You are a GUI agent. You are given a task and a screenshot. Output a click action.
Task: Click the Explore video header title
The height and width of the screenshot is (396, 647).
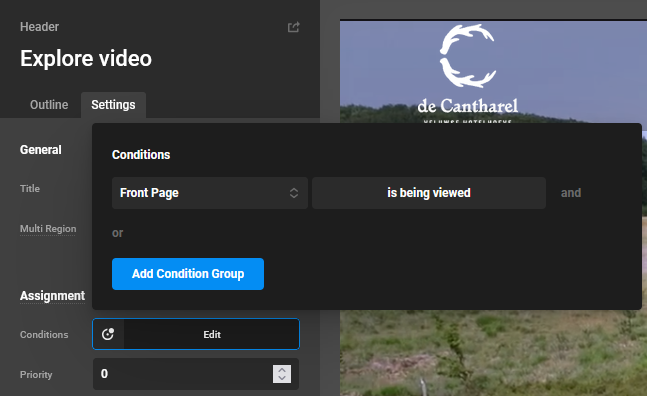pos(86,59)
